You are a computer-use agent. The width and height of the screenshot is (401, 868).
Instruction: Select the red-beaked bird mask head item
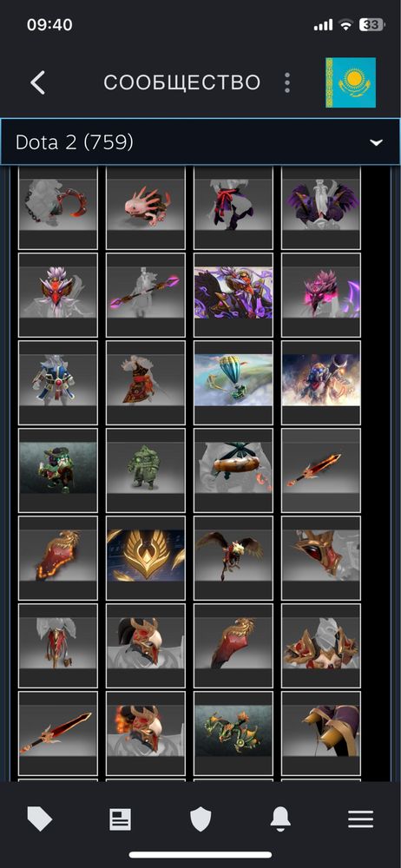[58, 295]
